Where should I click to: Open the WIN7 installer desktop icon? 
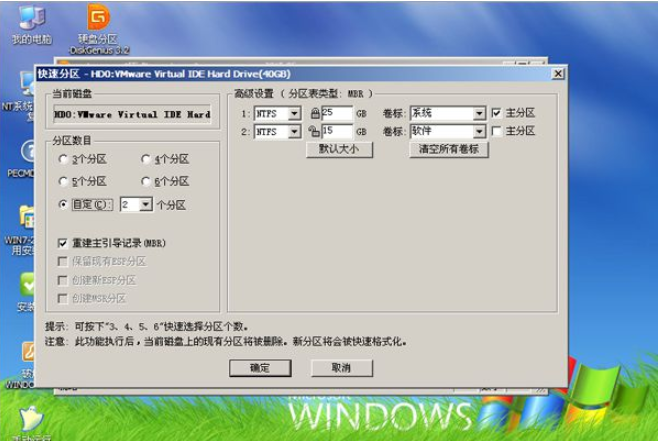point(27,218)
